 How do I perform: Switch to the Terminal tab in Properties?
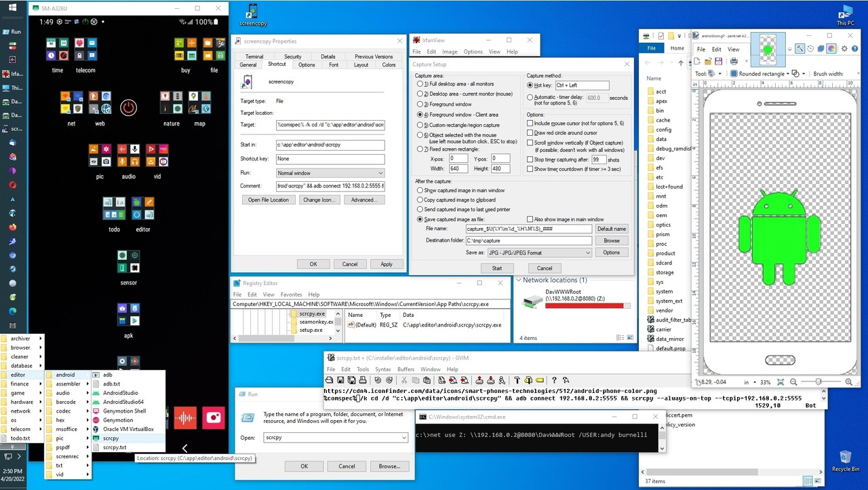(x=254, y=56)
